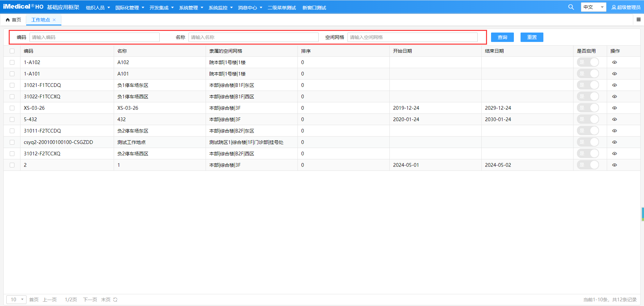644x306 pixels.
Task: Expand the 系统管理 menu
Action: (x=191, y=8)
